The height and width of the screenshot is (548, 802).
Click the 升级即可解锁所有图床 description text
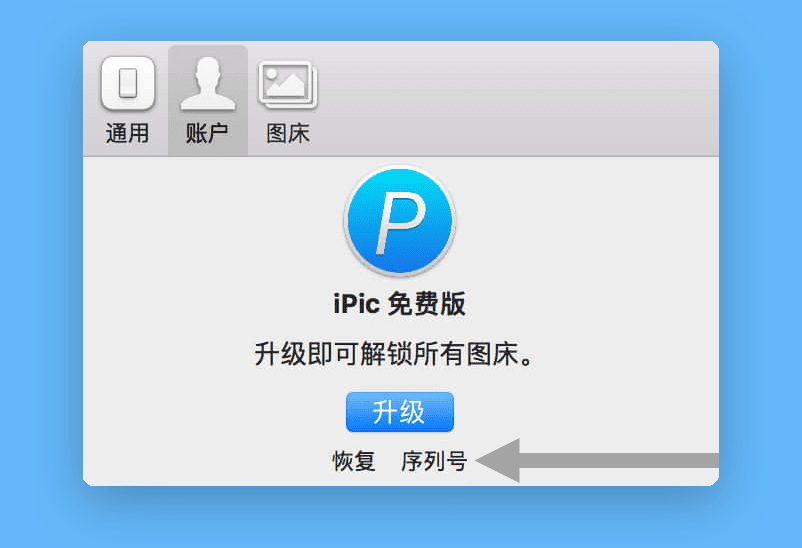399,355
